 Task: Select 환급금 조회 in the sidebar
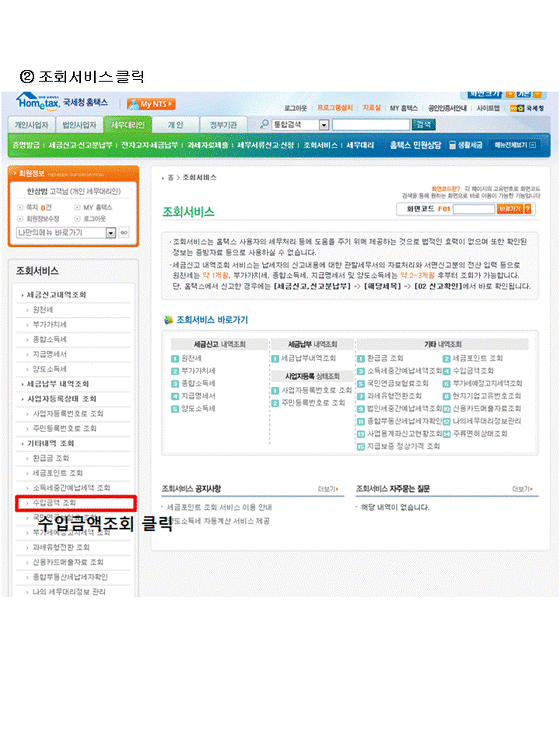50,458
